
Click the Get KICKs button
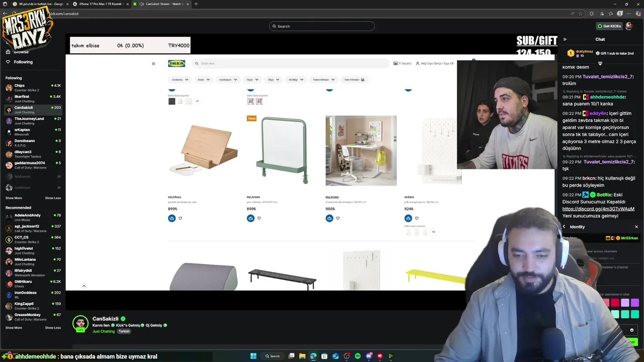click(x=609, y=26)
